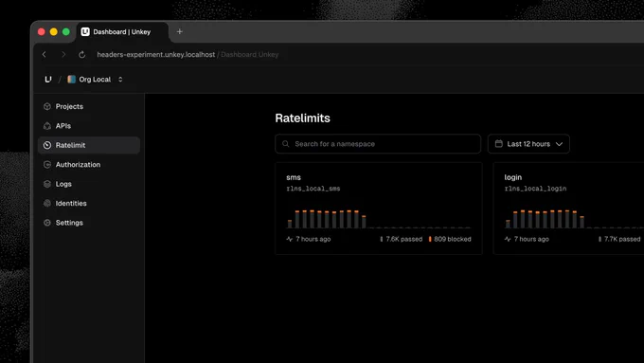
Task: Open a new browser tab with plus
Action: [x=180, y=31]
